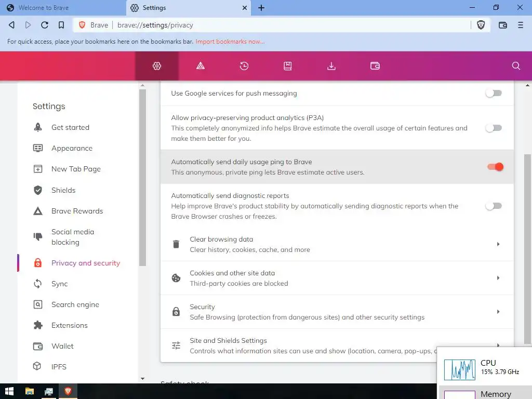Click the Get started rocket icon
The image size is (532, 399).
coord(37,127)
